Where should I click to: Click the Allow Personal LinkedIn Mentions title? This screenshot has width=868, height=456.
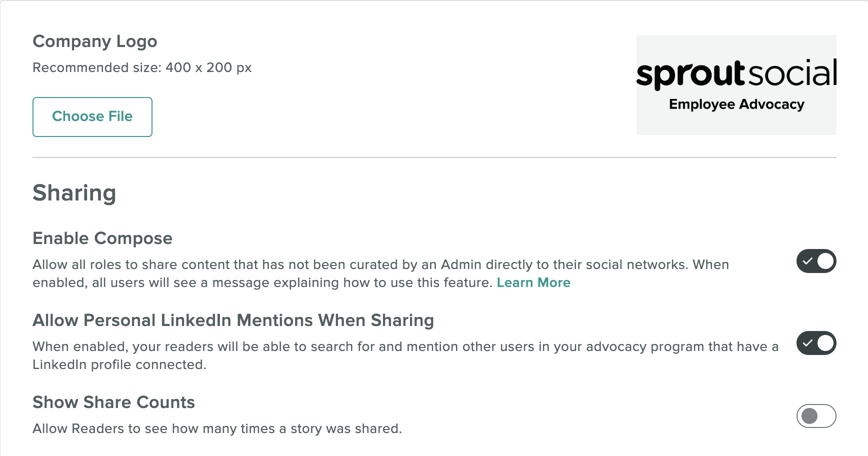tap(233, 320)
